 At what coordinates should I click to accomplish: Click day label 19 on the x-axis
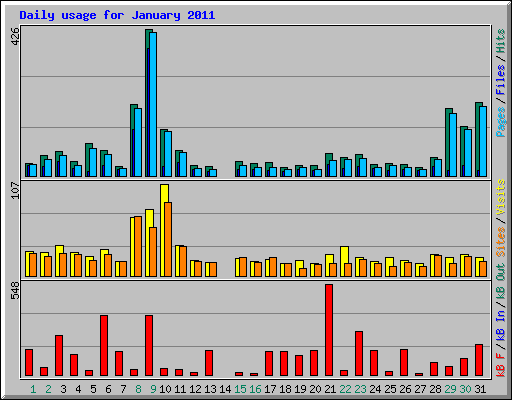pyautogui.click(x=300, y=389)
